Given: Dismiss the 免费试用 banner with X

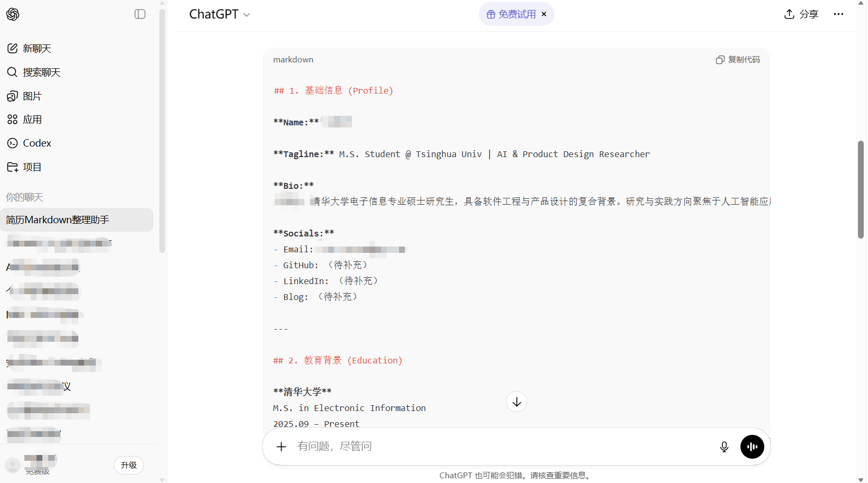Looking at the screenshot, I should 544,14.
